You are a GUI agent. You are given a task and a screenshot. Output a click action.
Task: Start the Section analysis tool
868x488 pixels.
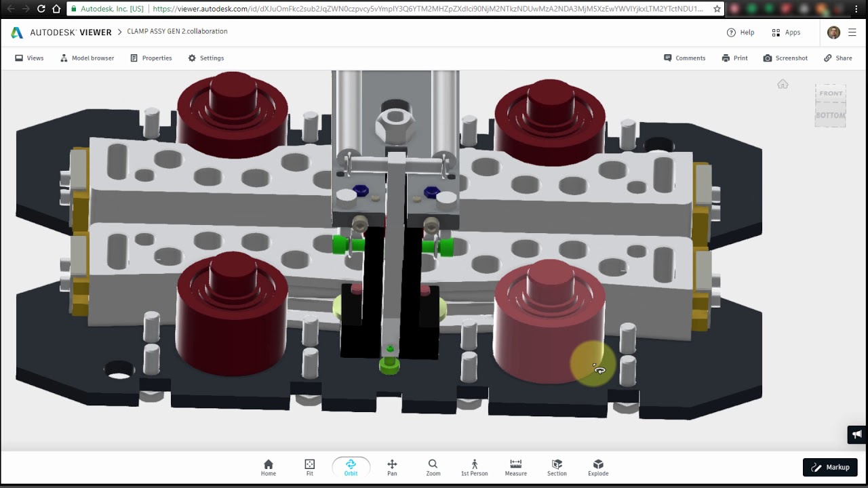coord(557,467)
